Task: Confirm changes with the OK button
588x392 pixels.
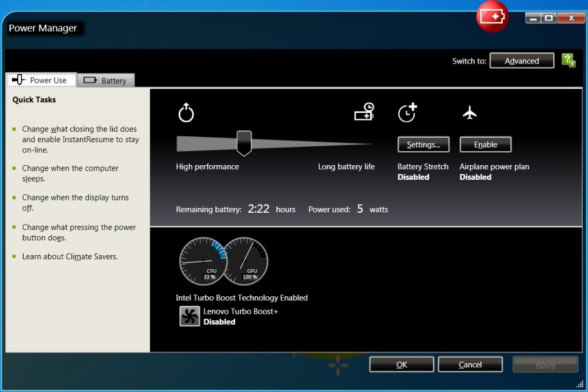Action: pos(401,364)
